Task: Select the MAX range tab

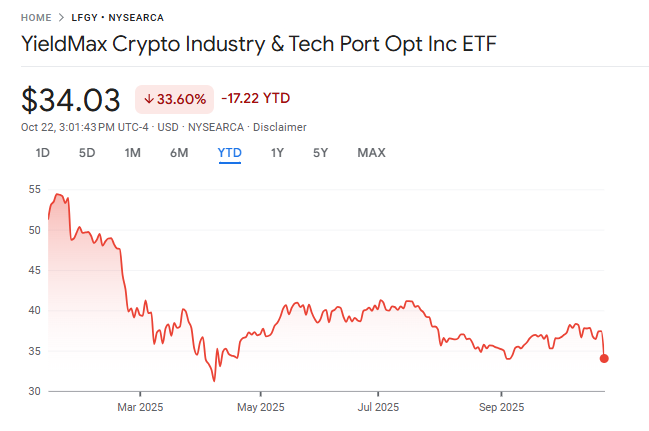Action: [371, 153]
